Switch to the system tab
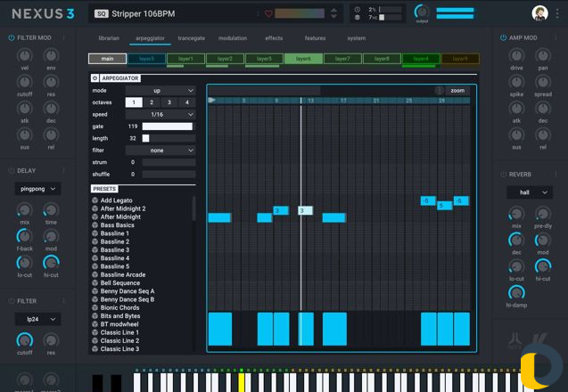This screenshot has height=392, width=568. click(x=357, y=38)
